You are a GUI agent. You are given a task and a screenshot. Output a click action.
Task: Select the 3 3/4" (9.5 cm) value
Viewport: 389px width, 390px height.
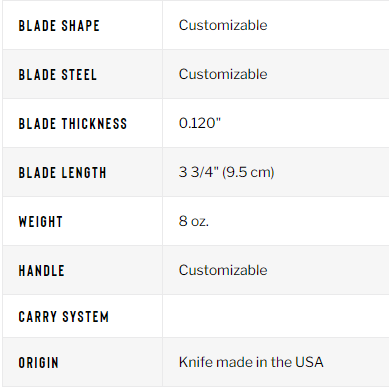(226, 172)
